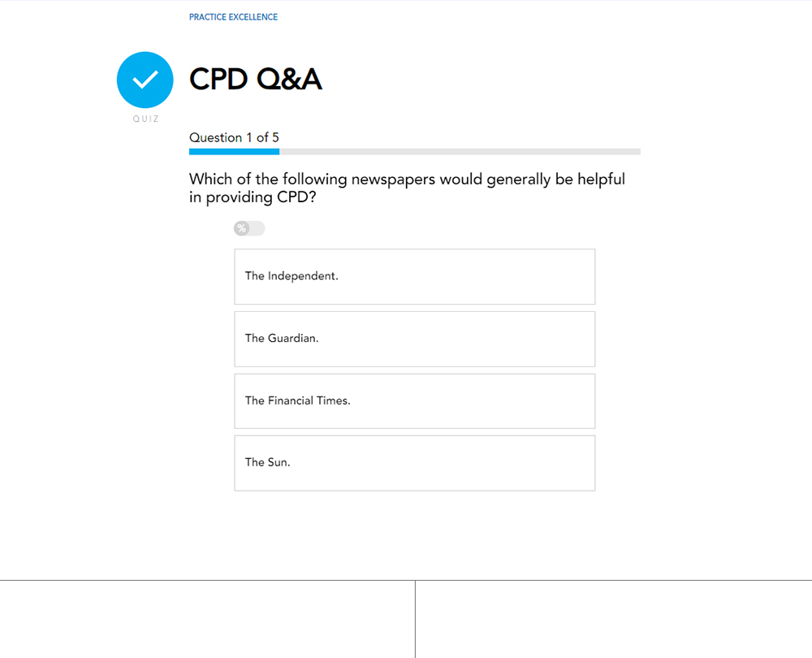Select "The Sun." answer option
Viewport: 812px width, 658px height.
pyautogui.click(x=414, y=463)
